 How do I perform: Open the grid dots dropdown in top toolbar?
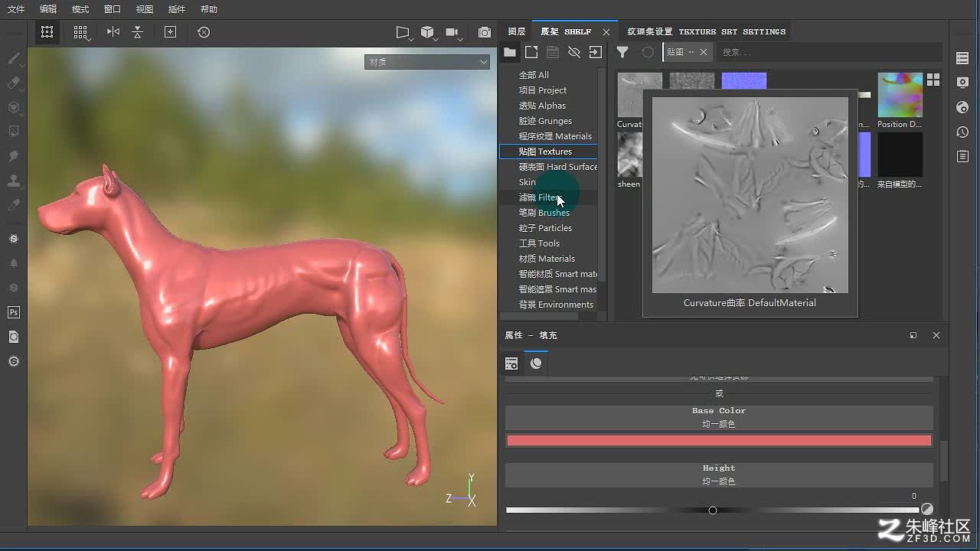coord(81,32)
